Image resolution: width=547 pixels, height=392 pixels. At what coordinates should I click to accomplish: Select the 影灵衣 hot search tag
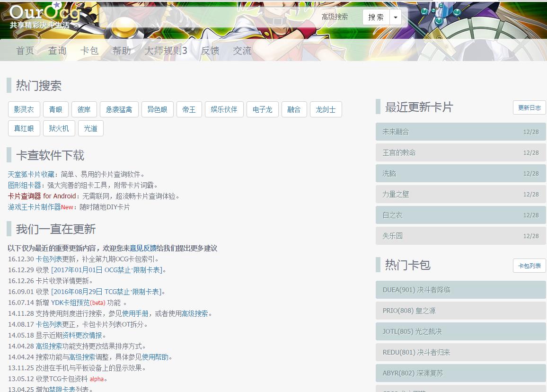coord(24,110)
